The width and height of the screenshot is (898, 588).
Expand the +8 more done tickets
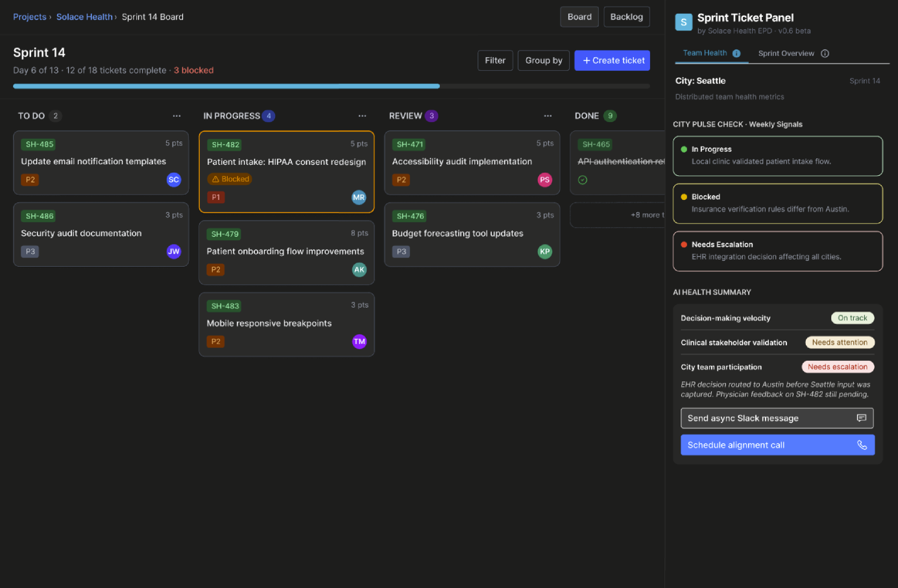(617, 215)
